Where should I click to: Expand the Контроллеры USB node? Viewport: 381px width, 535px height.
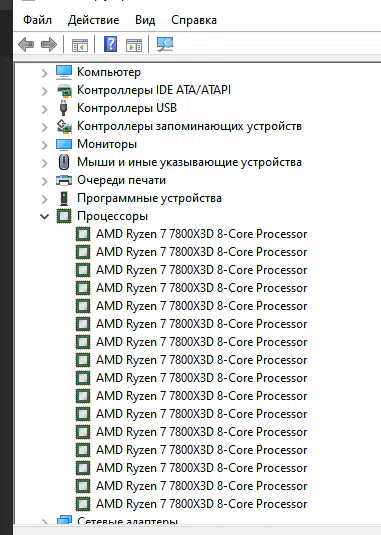[44, 109]
